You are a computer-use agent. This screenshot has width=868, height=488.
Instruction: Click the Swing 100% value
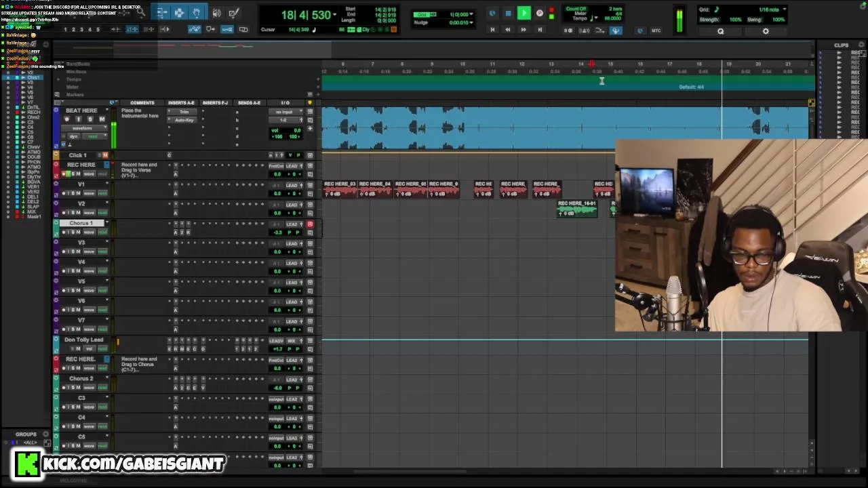(778, 20)
